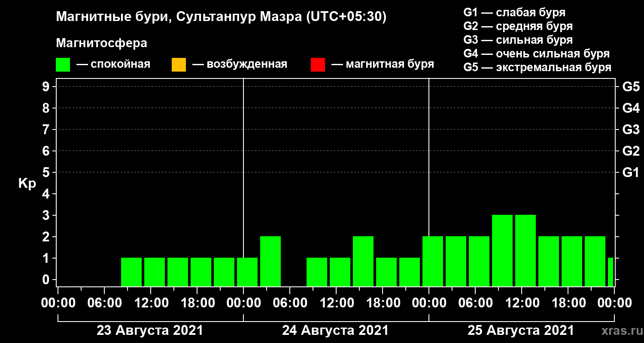
Task: Click the 'G4' right-axis label
Action: (x=631, y=108)
